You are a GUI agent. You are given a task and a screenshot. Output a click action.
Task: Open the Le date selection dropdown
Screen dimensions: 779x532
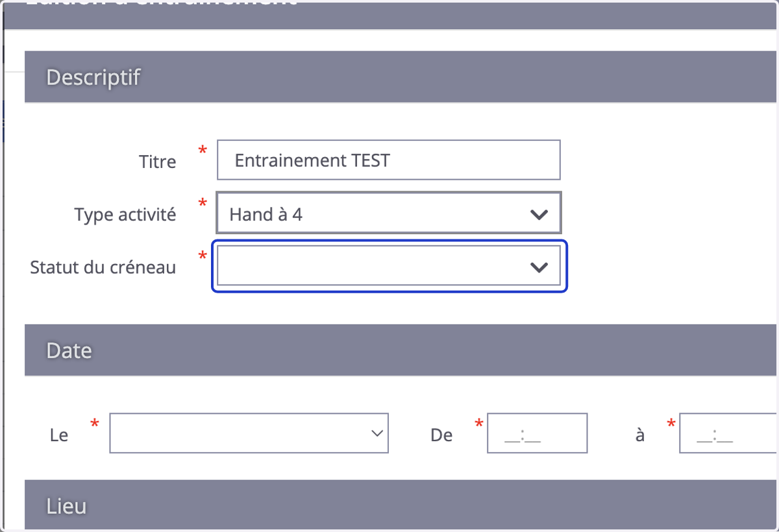coord(249,433)
